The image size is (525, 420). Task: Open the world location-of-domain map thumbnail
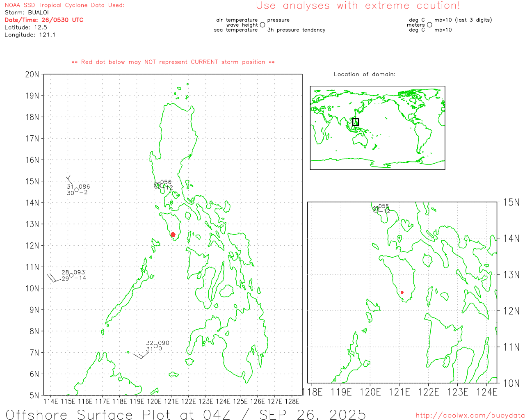pyautogui.click(x=377, y=128)
